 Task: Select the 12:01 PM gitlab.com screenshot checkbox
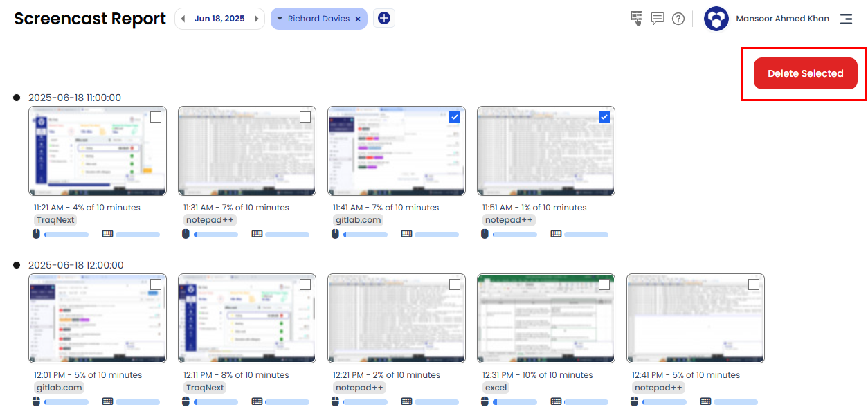(155, 284)
